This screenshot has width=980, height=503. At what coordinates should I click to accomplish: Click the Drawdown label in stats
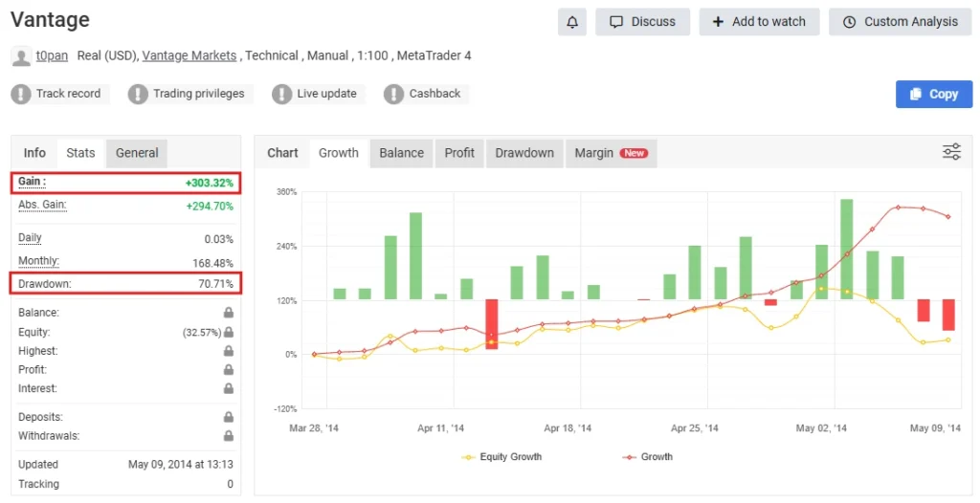point(44,284)
